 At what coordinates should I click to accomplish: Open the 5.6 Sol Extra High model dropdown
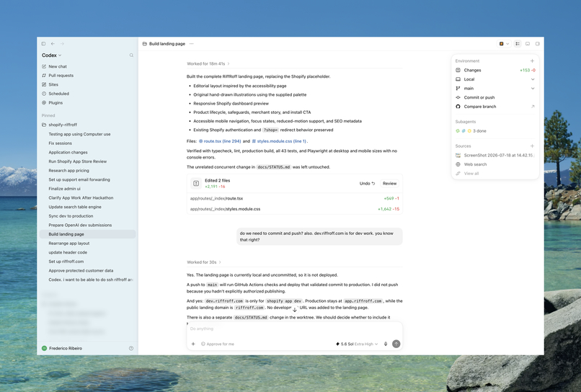pos(356,344)
